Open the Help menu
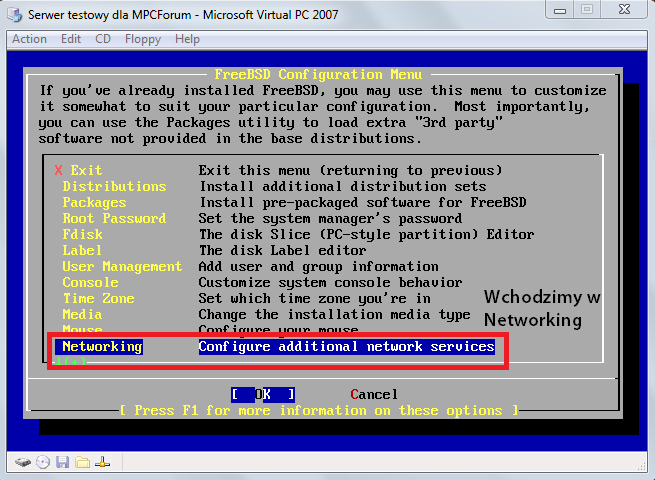 (187, 39)
